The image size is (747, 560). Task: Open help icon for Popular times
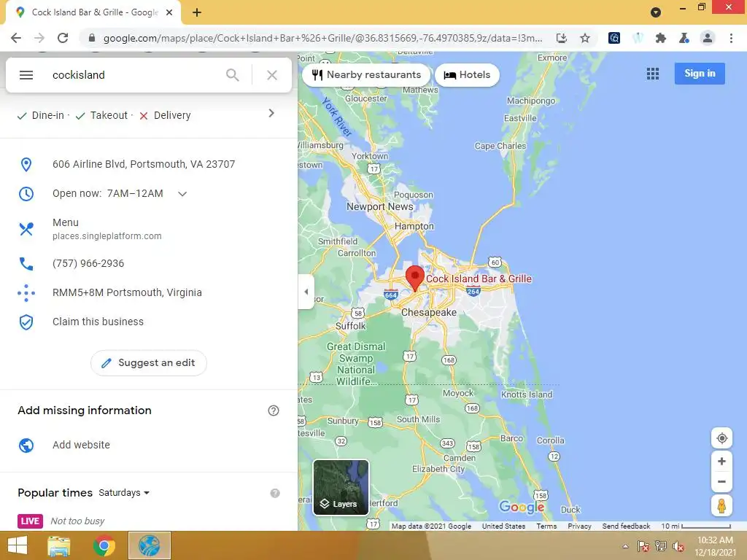click(275, 494)
